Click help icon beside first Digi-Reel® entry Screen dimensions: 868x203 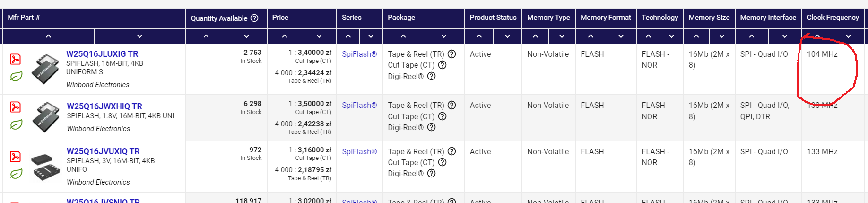point(431,76)
